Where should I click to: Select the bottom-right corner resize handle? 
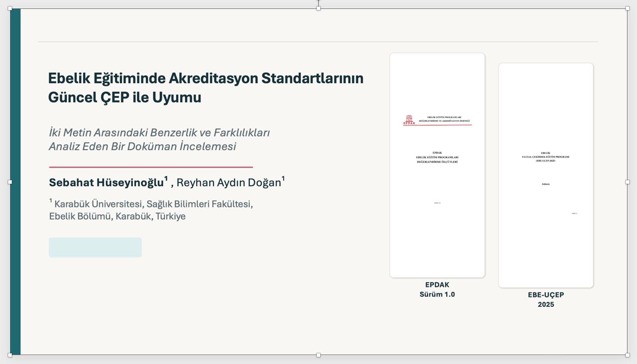[x=627, y=355]
